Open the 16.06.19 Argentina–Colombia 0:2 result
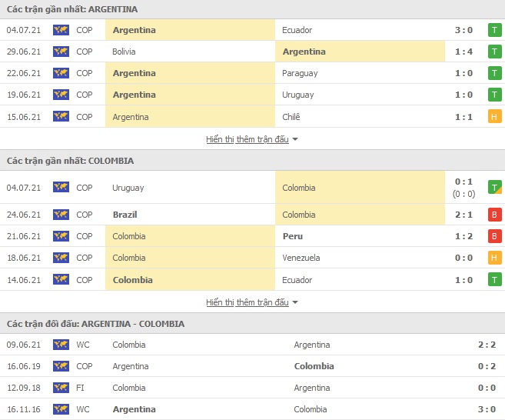 click(x=487, y=366)
